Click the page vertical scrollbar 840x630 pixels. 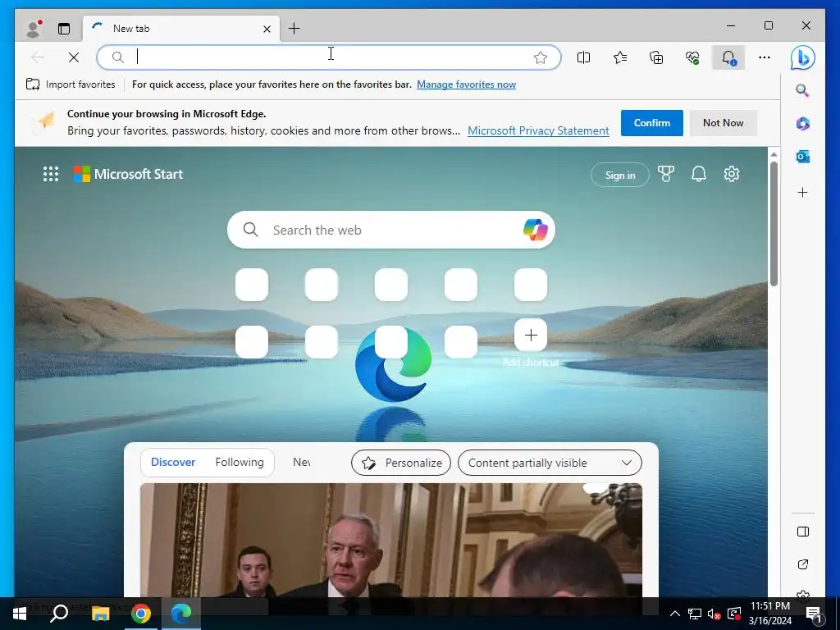pos(774,224)
